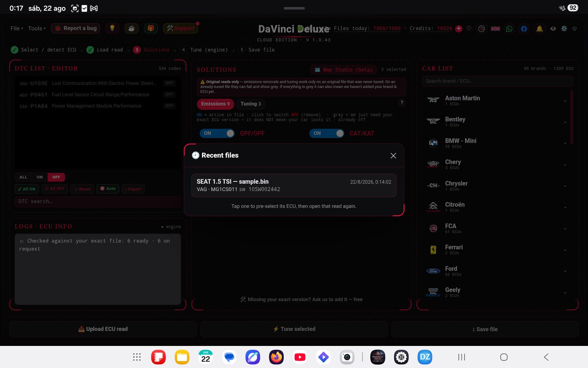Open Firefox from the taskbar
Screen dimensions: 588x368
[276, 357]
